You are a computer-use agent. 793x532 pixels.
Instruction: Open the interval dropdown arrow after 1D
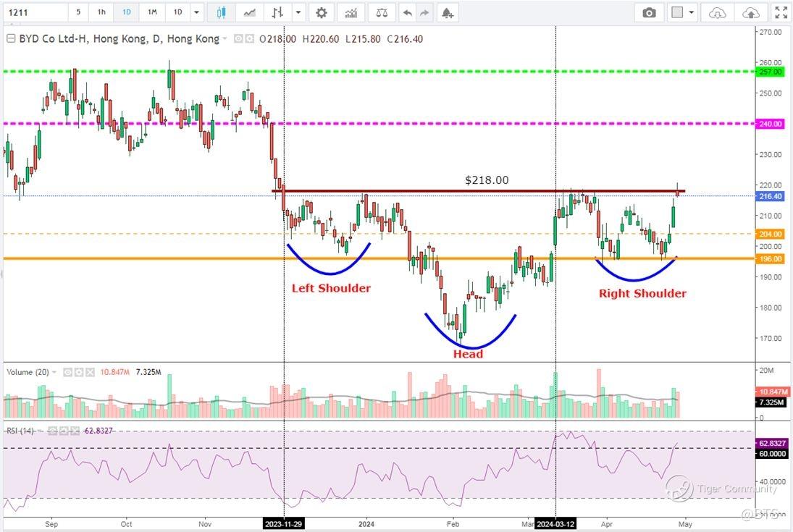196,12
